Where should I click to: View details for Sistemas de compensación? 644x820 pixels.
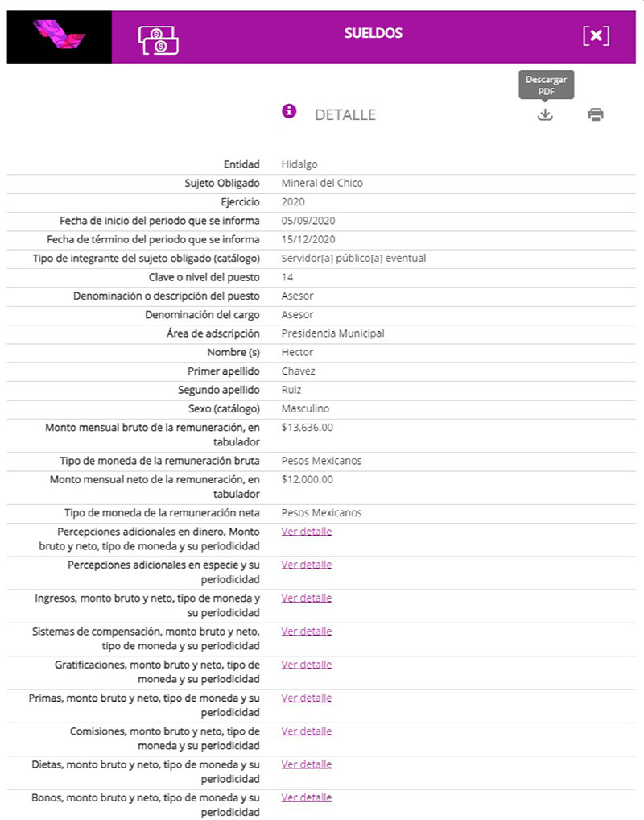pos(307,632)
